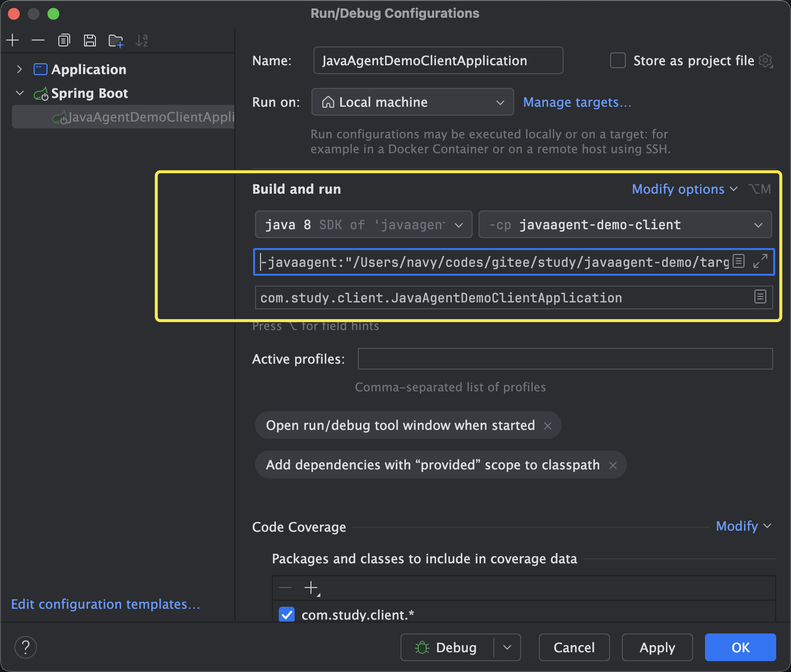Viewport: 791px width, 672px height.
Task: Create a new folder for configurations
Action: 116,41
